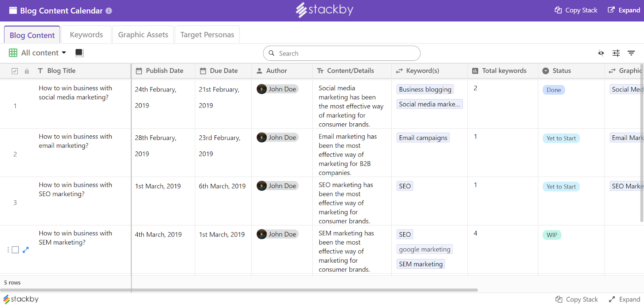The width and height of the screenshot is (644, 305).
Task: Click the row height icon in toolbar
Action: tap(79, 53)
